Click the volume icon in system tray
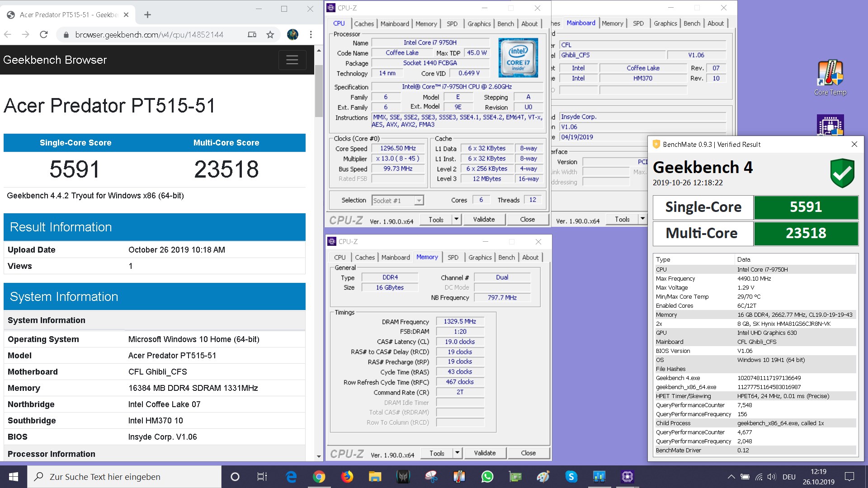This screenshot has height=488, width=868. [x=772, y=477]
